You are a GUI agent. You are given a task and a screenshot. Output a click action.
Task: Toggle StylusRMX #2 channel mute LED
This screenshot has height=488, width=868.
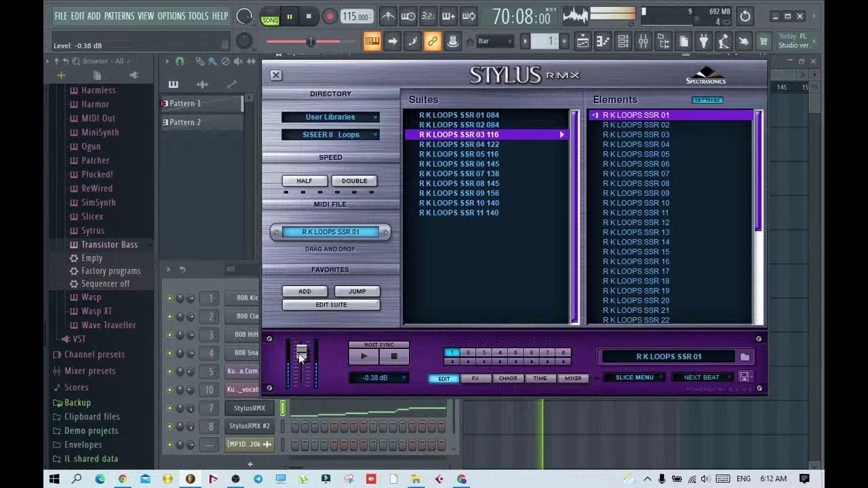coord(170,426)
